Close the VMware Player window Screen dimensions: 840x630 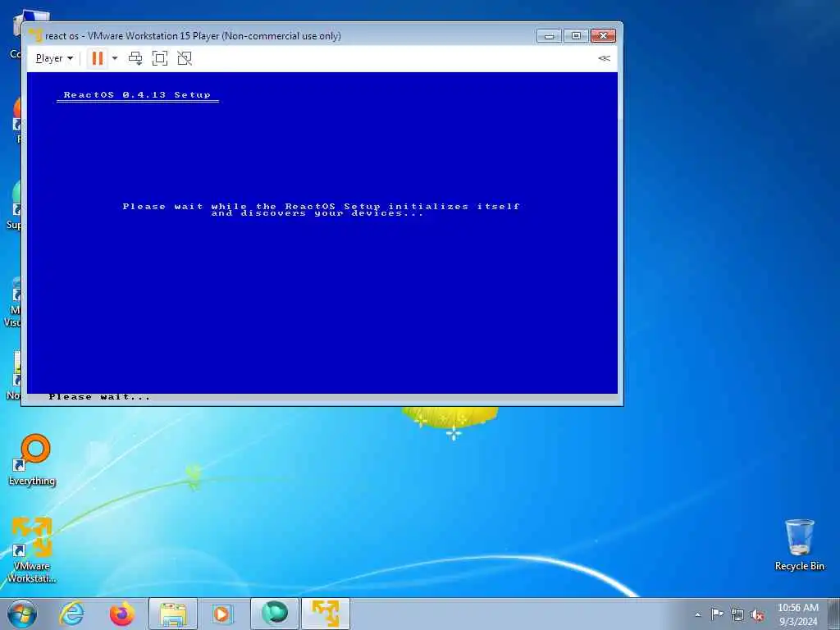coord(603,36)
